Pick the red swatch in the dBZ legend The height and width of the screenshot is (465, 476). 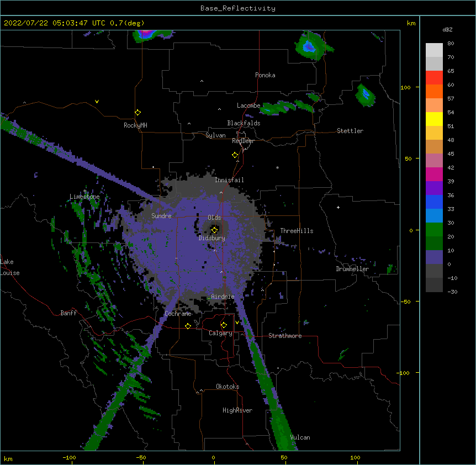coord(434,78)
